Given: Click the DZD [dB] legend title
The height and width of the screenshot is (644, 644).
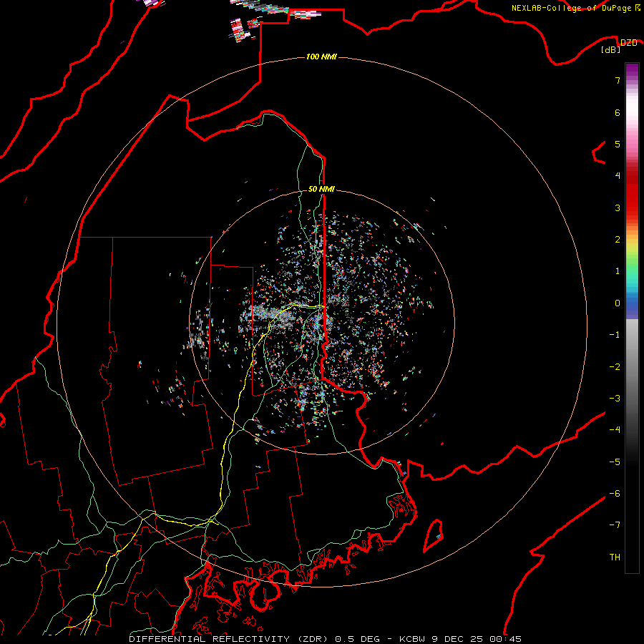Looking at the screenshot, I should coord(620,46).
